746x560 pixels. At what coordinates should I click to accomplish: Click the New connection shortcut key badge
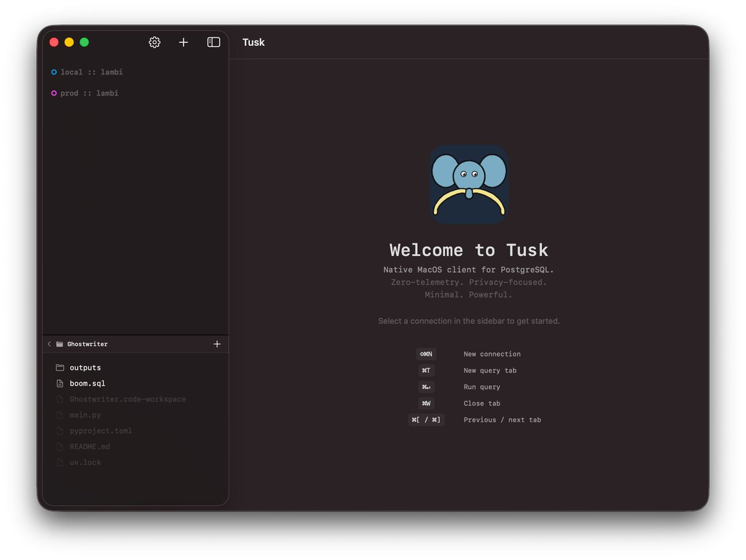(x=426, y=354)
